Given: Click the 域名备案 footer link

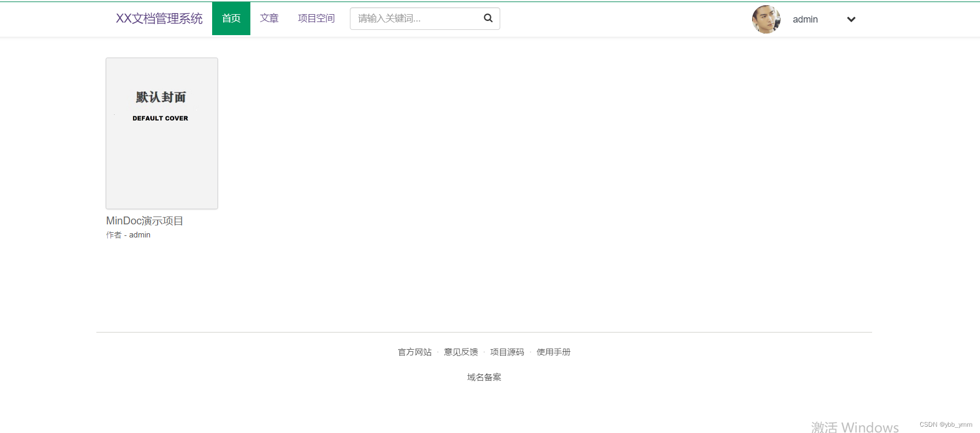Looking at the screenshot, I should 484,377.
